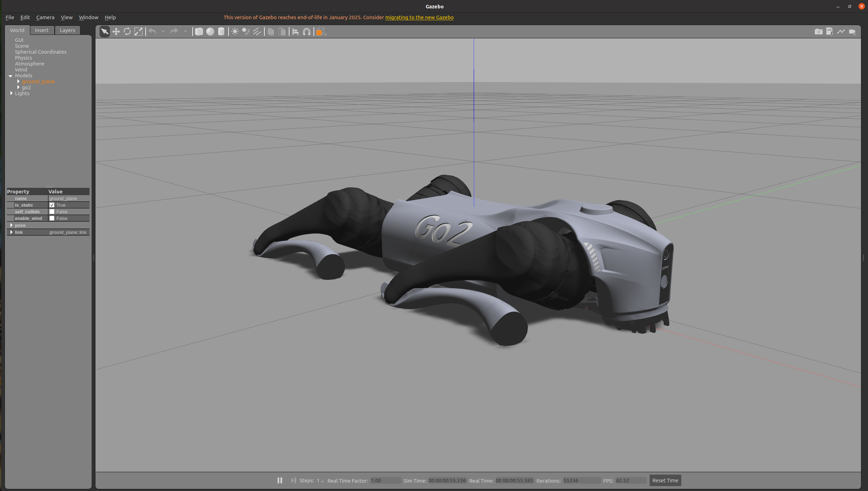The height and width of the screenshot is (491, 868).
Task: Toggle the enable_wind checkbox
Action: click(x=52, y=218)
